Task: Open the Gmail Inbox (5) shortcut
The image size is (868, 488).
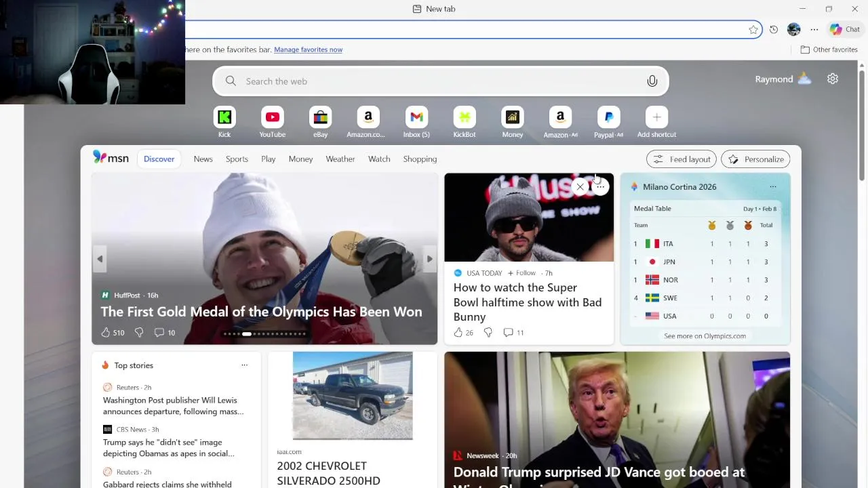Action: 416,122
